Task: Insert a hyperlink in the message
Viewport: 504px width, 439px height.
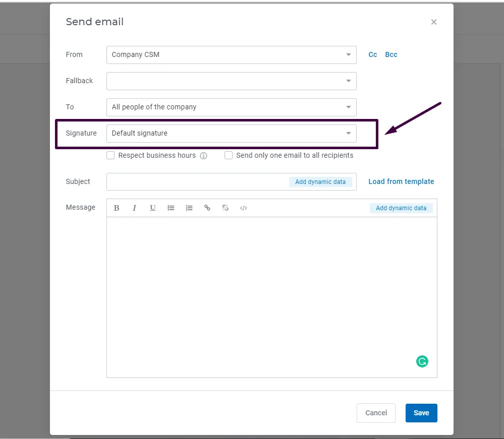Action: (x=207, y=208)
